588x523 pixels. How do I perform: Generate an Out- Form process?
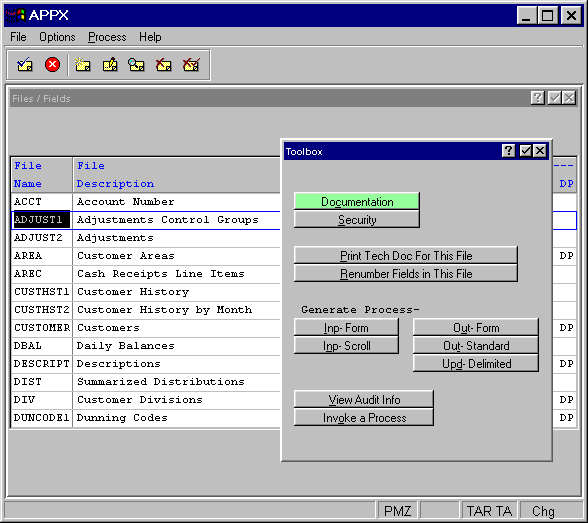pos(476,328)
